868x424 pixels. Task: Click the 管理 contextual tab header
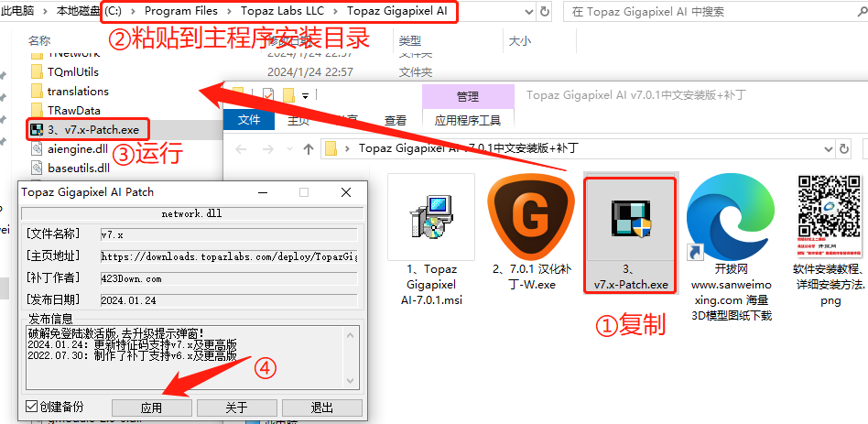(468, 97)
